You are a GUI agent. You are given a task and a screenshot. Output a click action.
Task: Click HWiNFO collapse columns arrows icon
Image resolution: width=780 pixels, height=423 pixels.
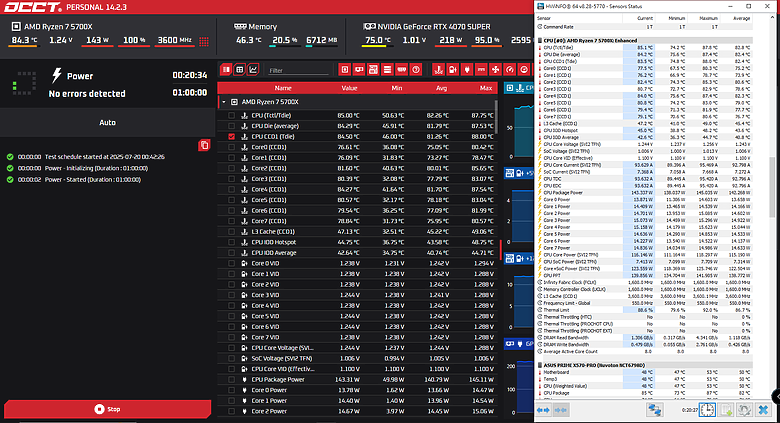[x=561, y=410]
